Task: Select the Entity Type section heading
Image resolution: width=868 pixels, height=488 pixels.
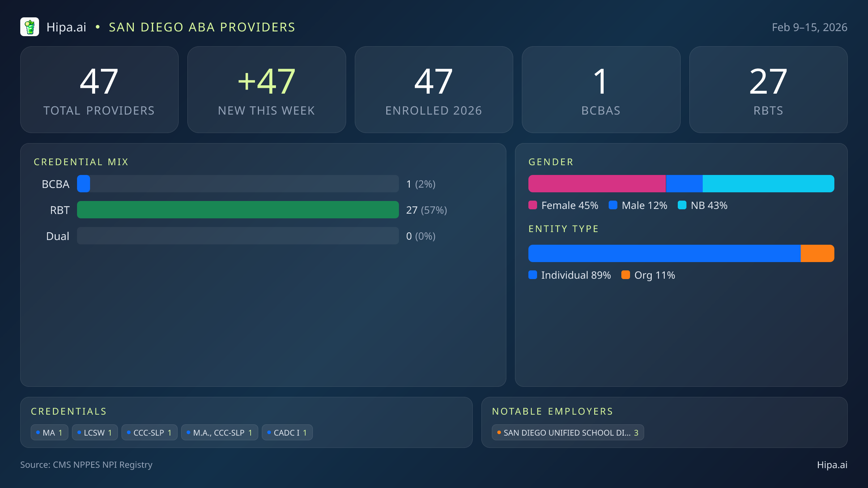Action: [x=563, y=228]
